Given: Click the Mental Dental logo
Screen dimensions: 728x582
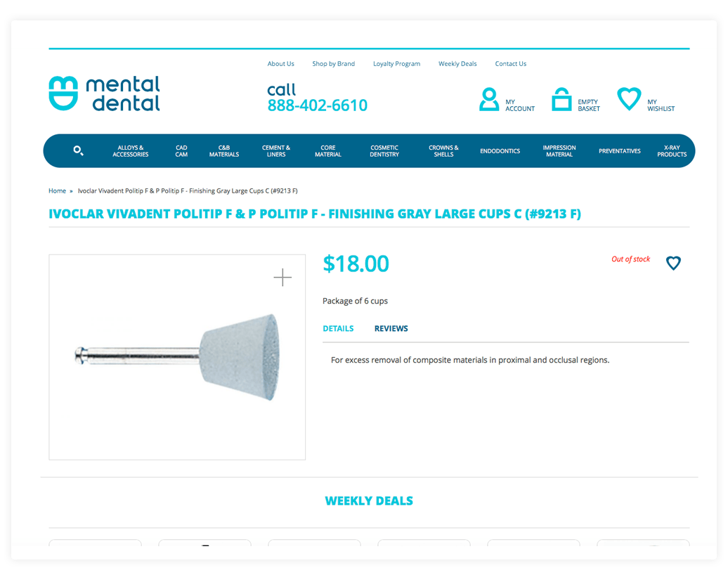Looking at the screenshot, I should pyautogui.click(x=105, y=93).
